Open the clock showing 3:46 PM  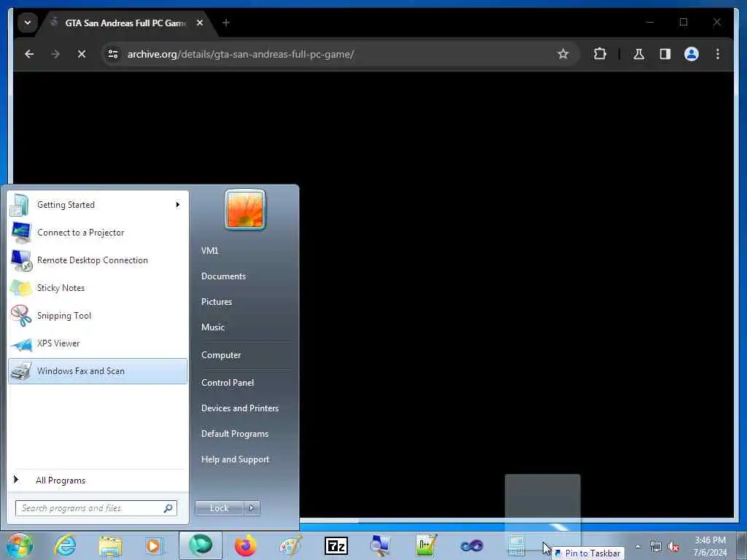[x=710, y=546]
